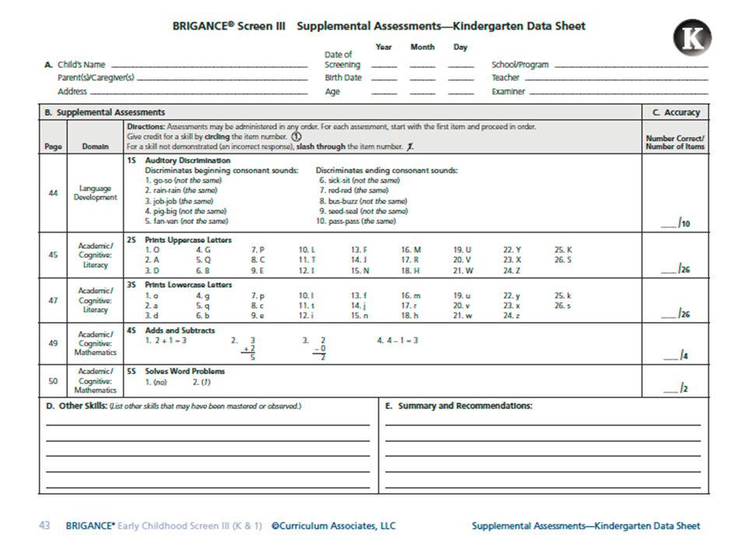Click the Teacher blank line
The height and width of the screenshot is (560, 747).
(616, 79)
